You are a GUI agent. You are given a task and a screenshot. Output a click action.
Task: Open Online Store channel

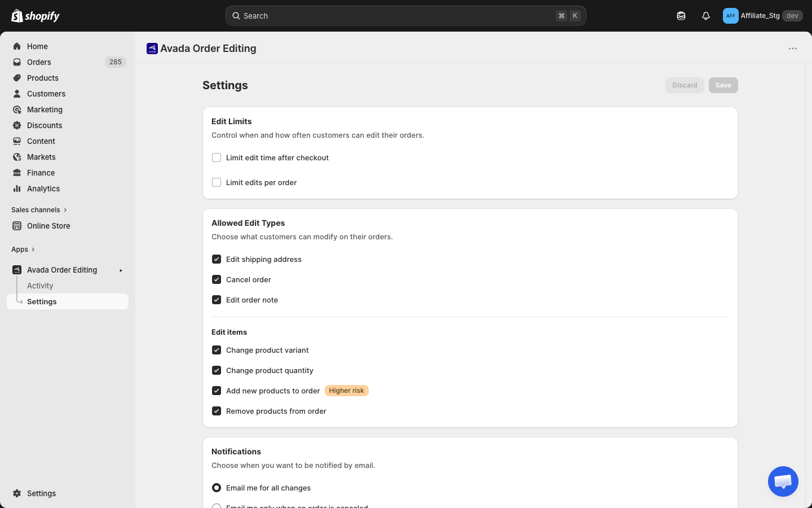point(48,226)
